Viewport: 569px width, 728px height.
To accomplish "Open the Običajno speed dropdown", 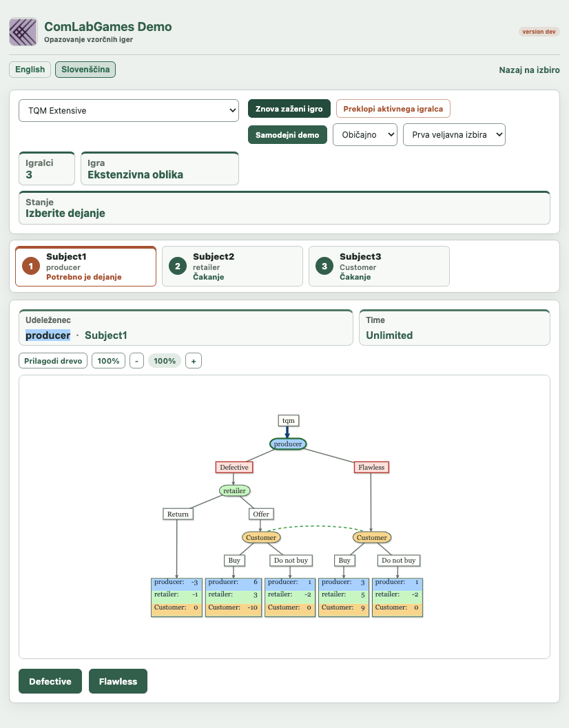I will click(365, 134).
